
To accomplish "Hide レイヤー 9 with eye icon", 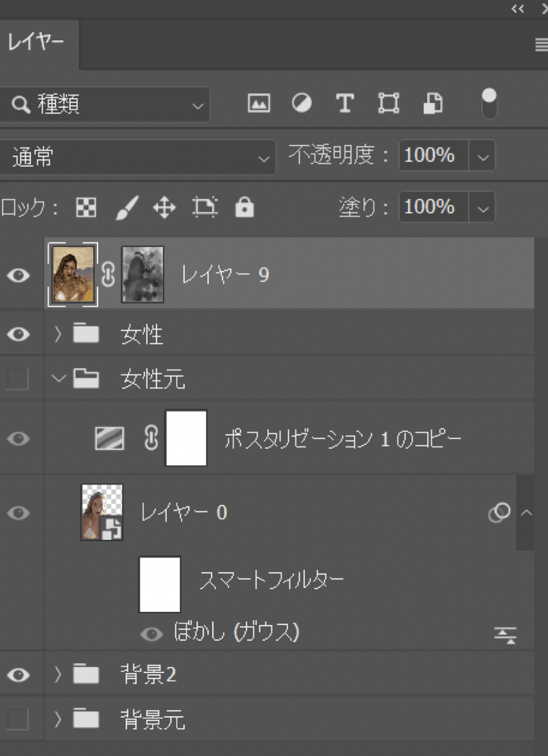I will [x=18, y=276].
